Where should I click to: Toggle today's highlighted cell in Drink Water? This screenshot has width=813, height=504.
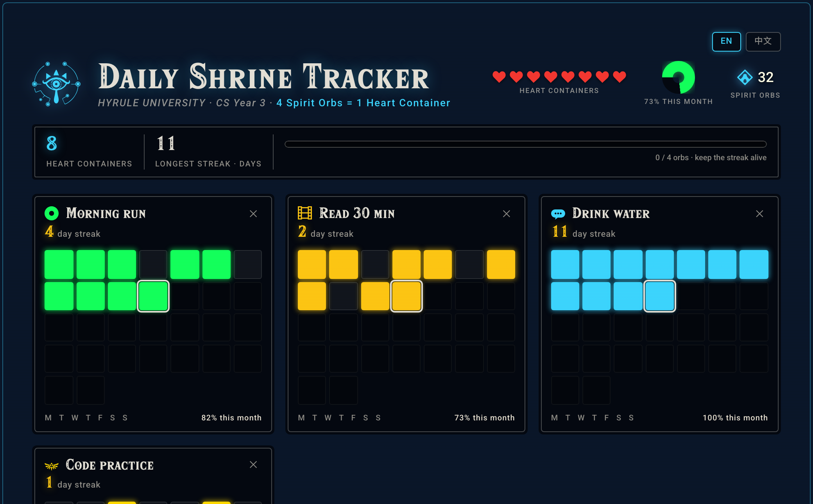click(660, 296)
